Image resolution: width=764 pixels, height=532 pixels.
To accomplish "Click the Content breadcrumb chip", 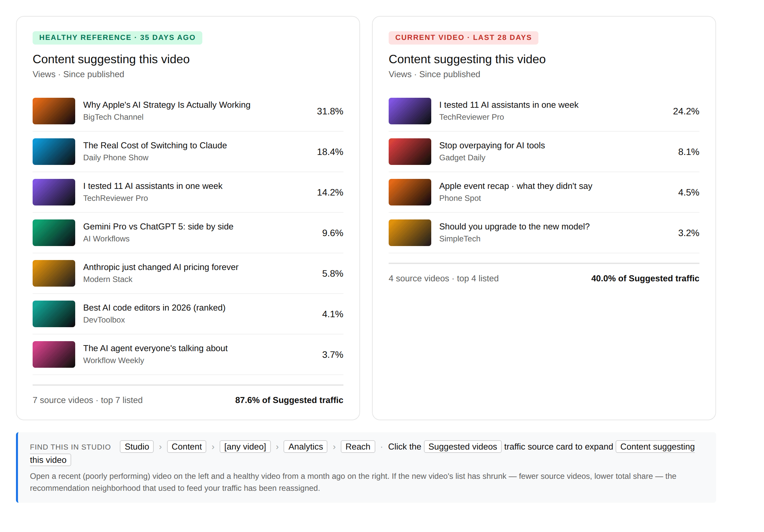I will (x=187, y=447).
